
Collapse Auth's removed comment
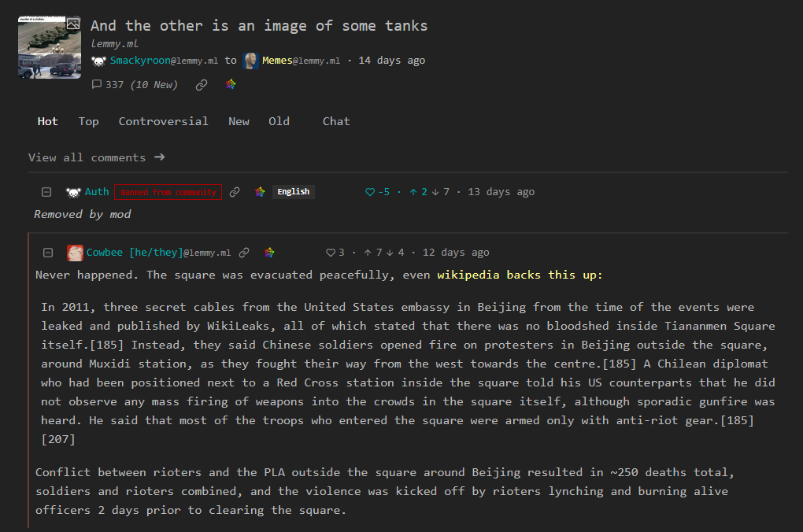tap(46, 192)
